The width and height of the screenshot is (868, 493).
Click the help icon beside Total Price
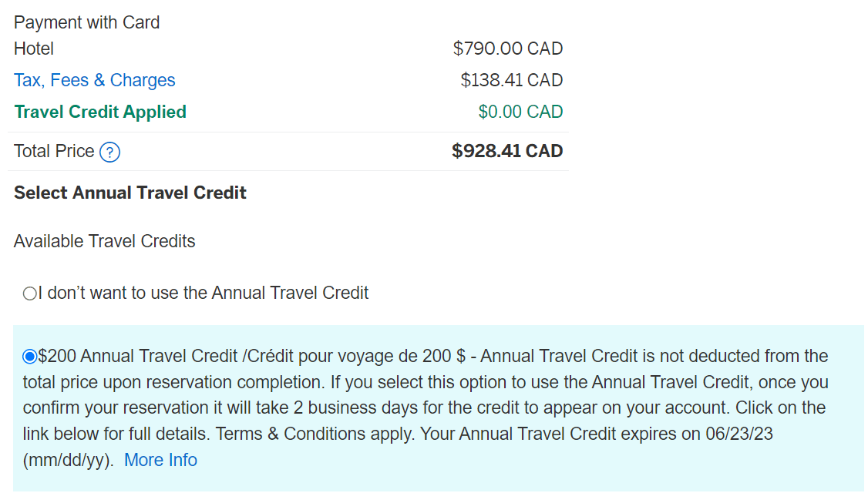point(110,152)
